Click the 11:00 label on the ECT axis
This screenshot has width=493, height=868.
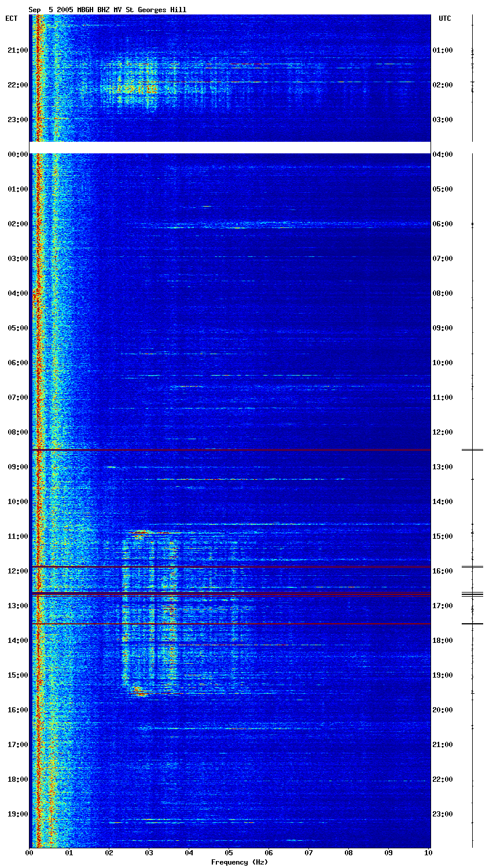(17, 536)
